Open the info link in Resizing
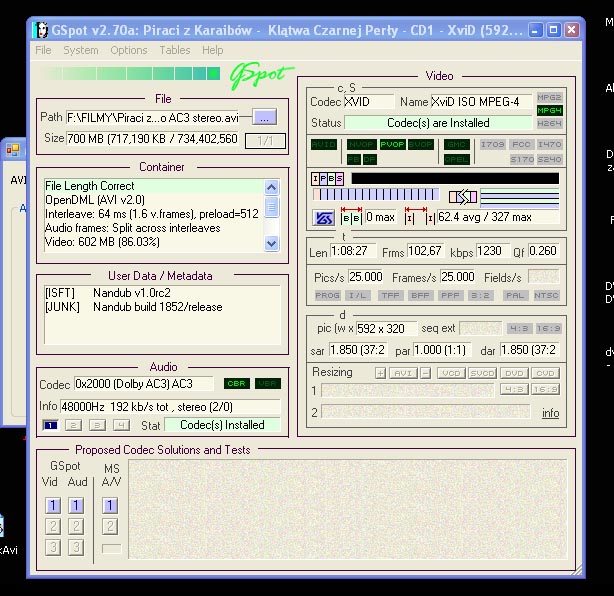614x596 pixels. coord(550,413)
